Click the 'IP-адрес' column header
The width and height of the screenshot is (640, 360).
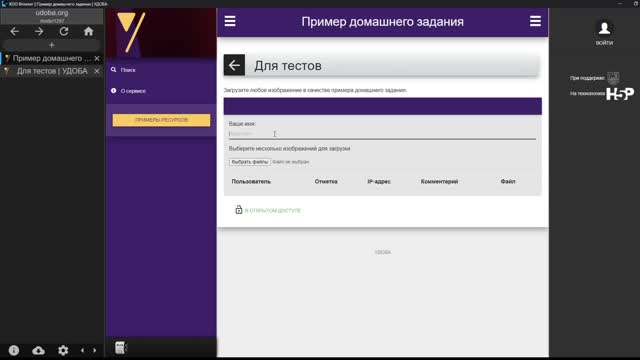tap(379, 182)
